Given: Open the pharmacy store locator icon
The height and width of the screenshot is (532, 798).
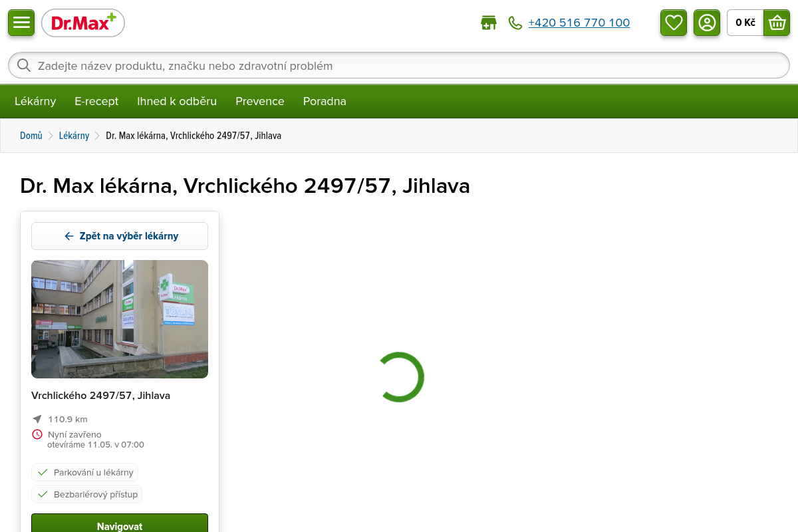Looking at the screenshot, I should tap(489, 23).
